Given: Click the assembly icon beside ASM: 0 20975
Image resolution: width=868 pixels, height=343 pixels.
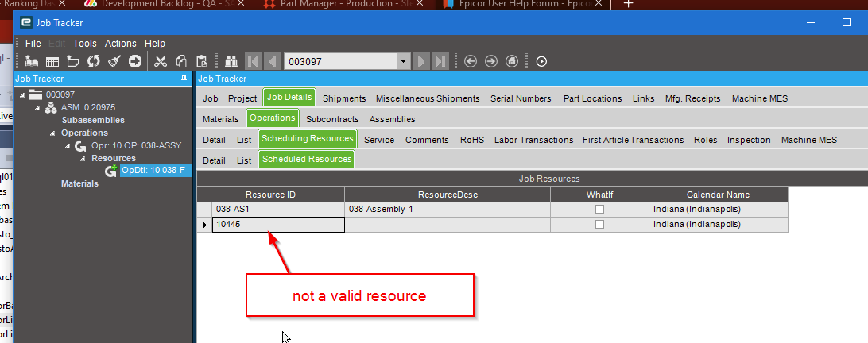Looking at the screenshot, I should click(x=50, y=107).
